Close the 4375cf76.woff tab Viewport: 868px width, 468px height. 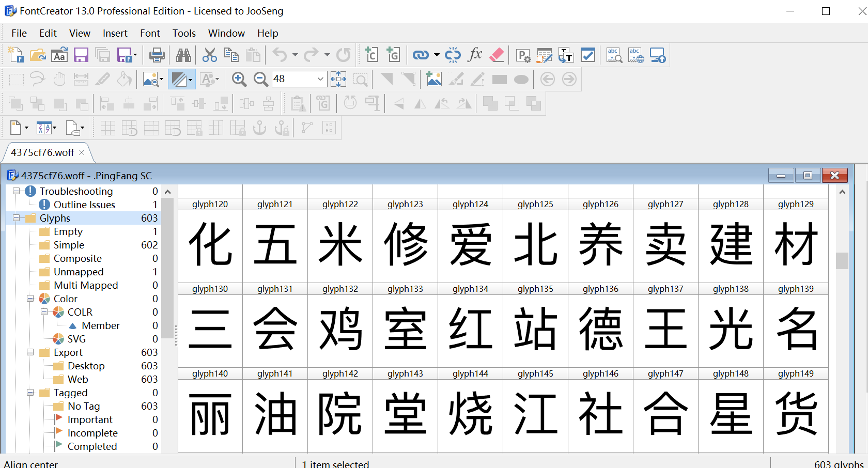coord(82,152)
